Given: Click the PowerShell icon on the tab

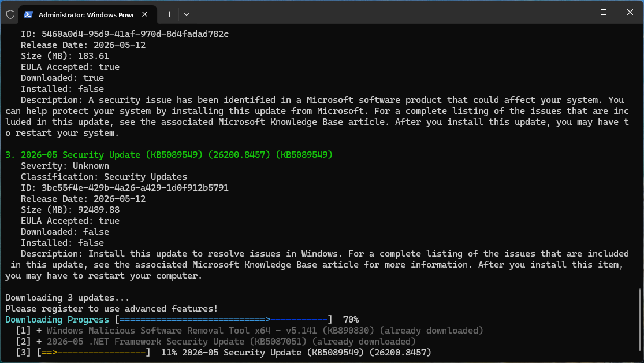Looking at the screenshot, I should [x=28, y=14].
